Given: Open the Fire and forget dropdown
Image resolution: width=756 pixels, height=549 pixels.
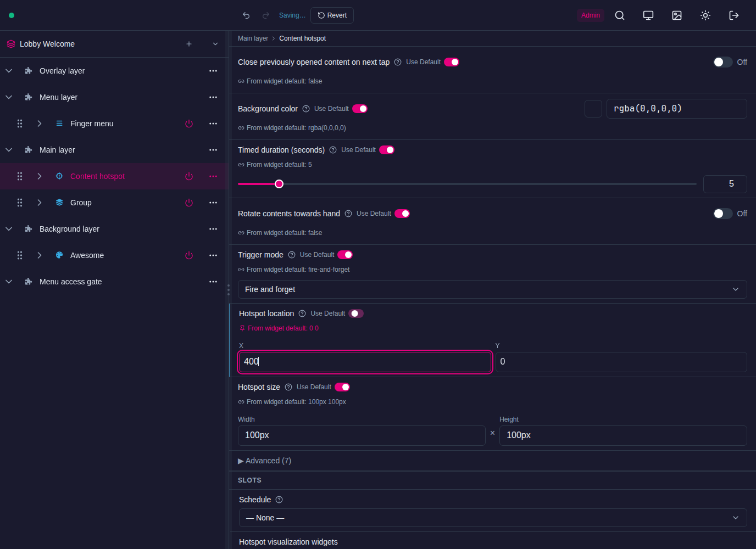Looking at the screenshot, I should click(x=492, y=289).
